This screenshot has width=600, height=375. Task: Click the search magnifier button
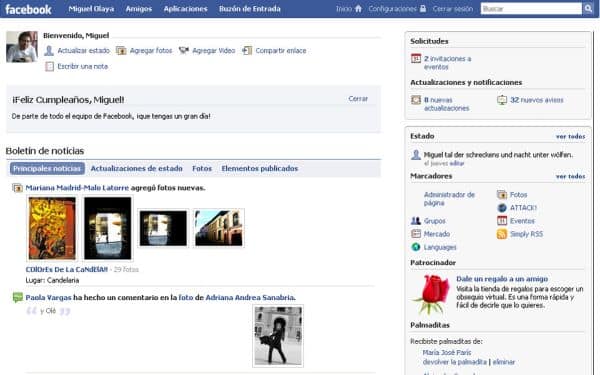588,8
